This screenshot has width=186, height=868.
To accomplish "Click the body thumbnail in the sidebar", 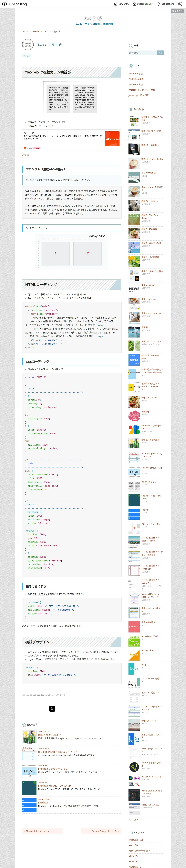I will click(134, 669).
